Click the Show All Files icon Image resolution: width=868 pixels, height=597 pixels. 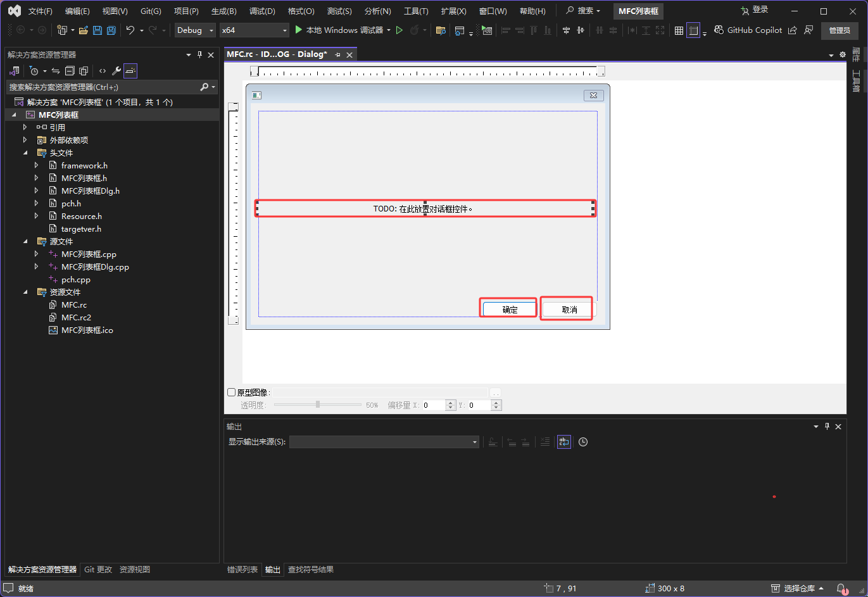84,71
